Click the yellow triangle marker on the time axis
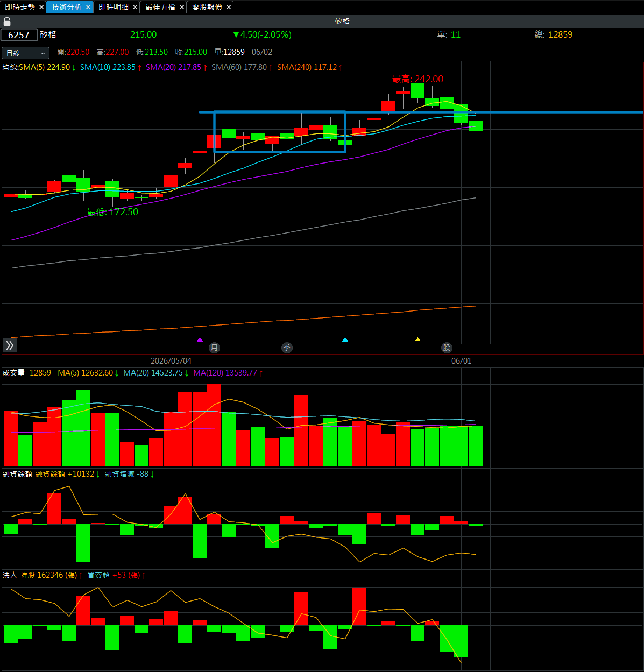This screenshot has height=672, width=644. pyautogui.click(x=417, y=339)
